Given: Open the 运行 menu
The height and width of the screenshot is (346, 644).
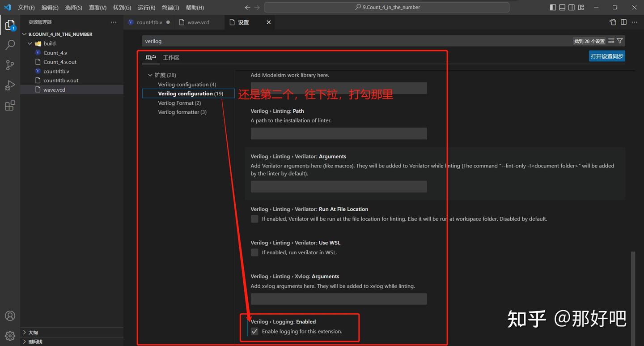Looking at the screenshot, I should [145, 7].
